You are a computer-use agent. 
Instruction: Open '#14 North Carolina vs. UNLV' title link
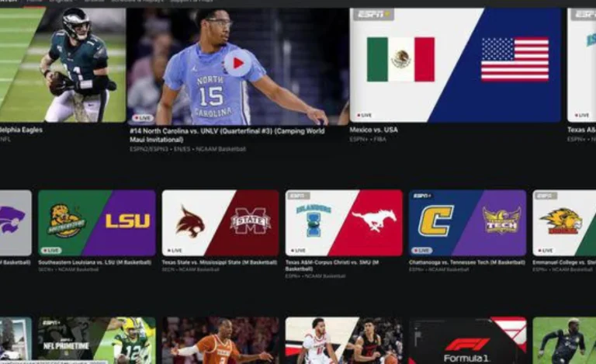(x=227, y=135)
